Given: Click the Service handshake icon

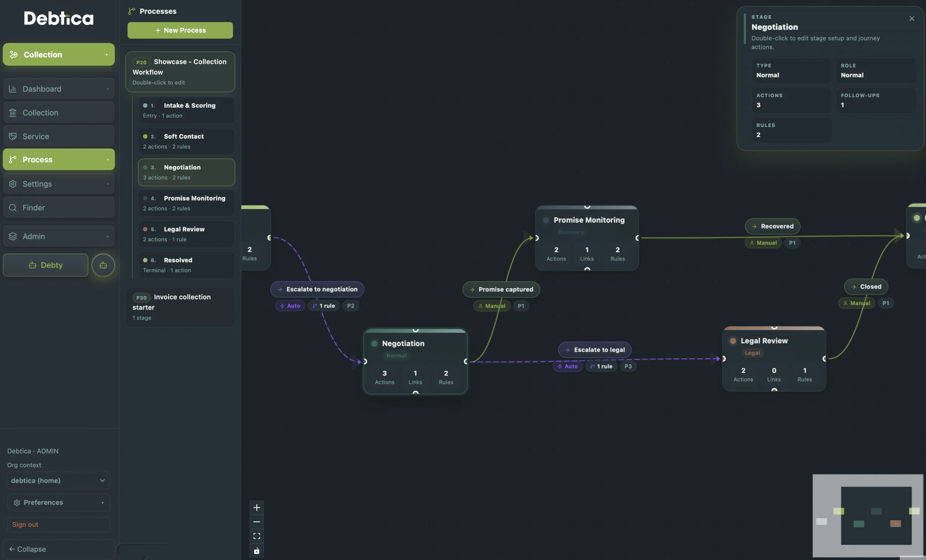Looking at the screenshot, I should (13, 136).
